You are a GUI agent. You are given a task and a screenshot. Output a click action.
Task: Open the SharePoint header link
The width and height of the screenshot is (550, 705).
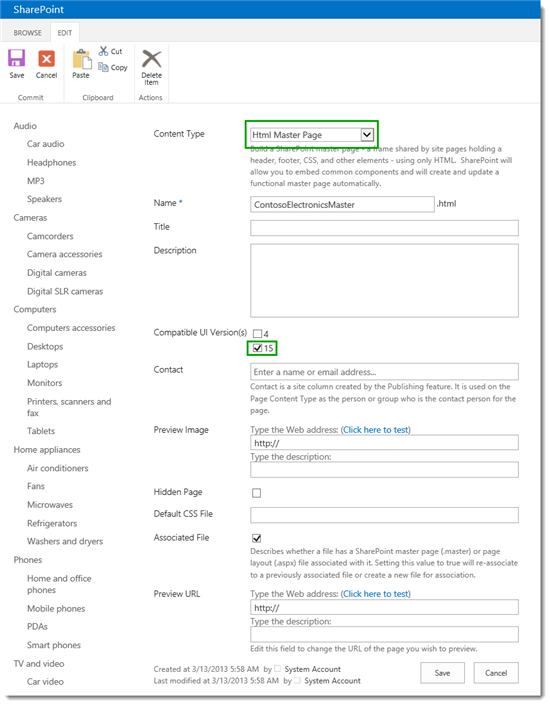pos(38,9)
